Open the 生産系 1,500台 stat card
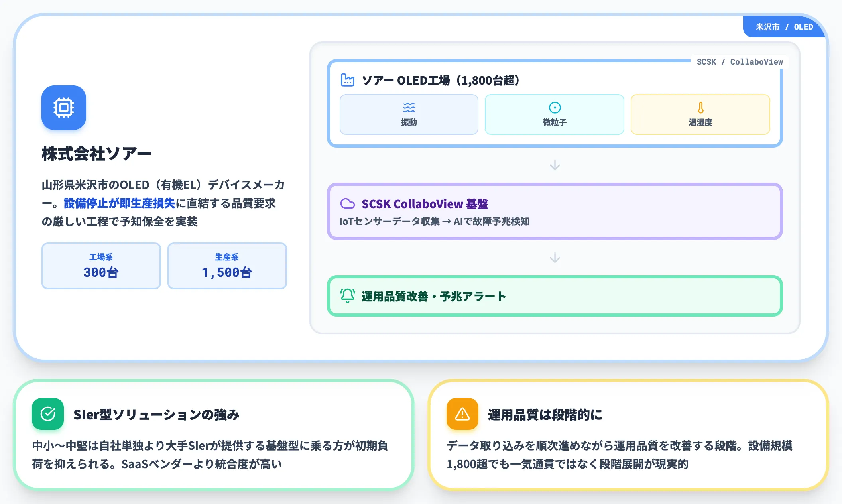842x504 pixels. 227,266
